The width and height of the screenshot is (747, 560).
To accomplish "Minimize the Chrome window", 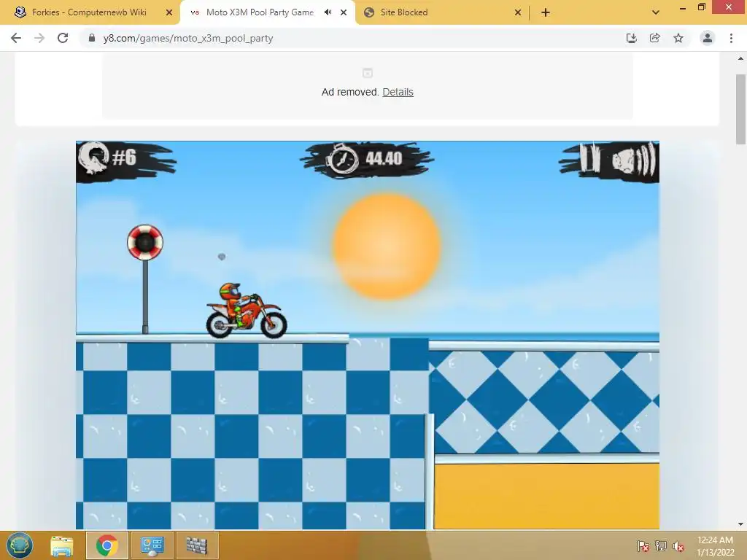I will coord(683,8).
